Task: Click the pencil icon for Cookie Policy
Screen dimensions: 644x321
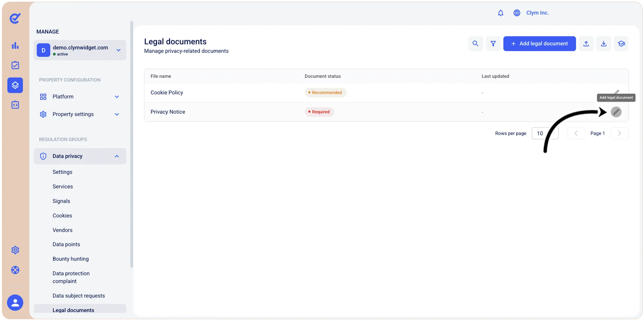Action: tap(616, 92)
